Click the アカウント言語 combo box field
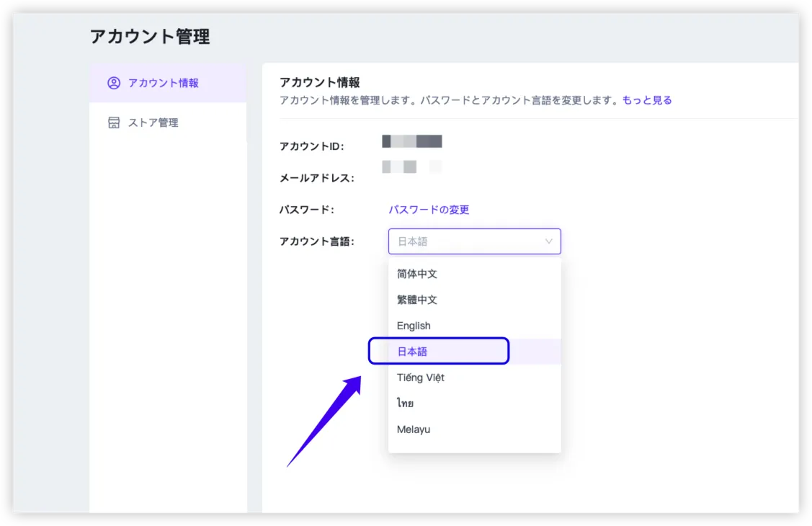Screen dimensions: 812x526 pyautogui.click(x=465, y=241)
